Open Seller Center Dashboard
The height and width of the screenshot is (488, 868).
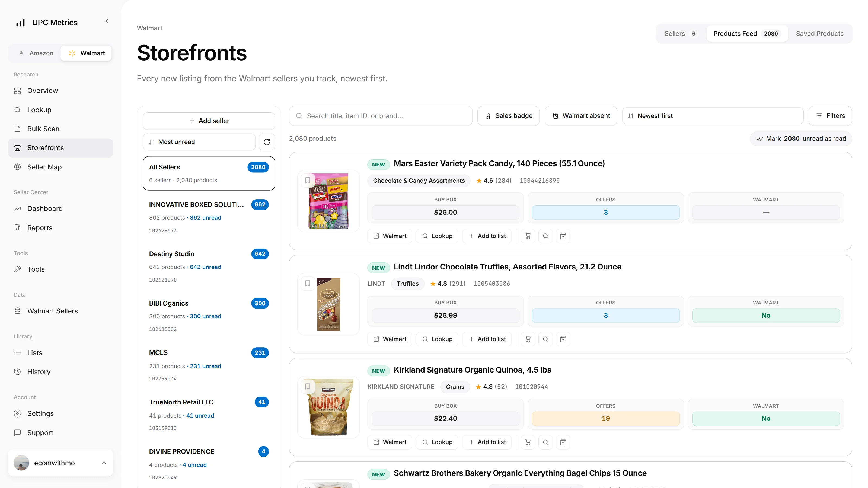point(60,208)
